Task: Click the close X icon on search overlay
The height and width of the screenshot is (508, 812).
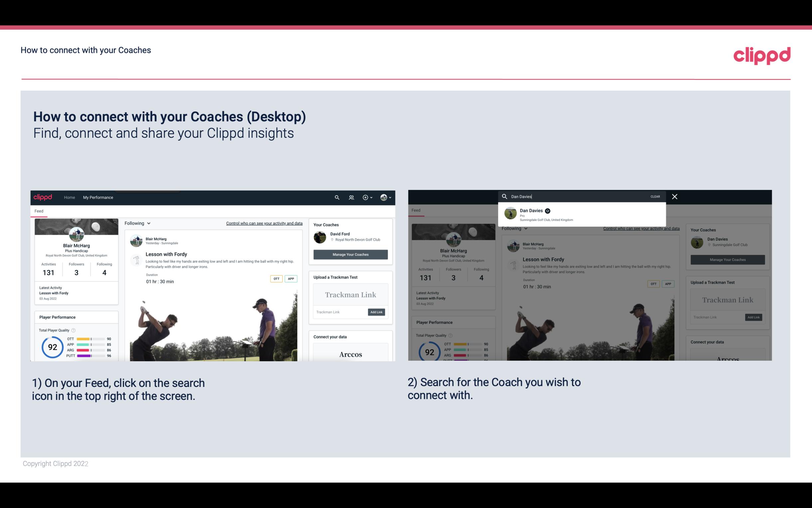Action: 674,196
